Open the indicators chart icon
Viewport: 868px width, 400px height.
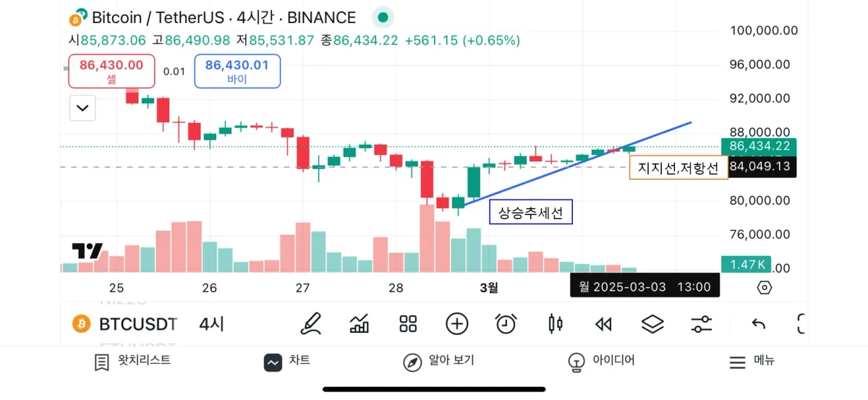359,323
